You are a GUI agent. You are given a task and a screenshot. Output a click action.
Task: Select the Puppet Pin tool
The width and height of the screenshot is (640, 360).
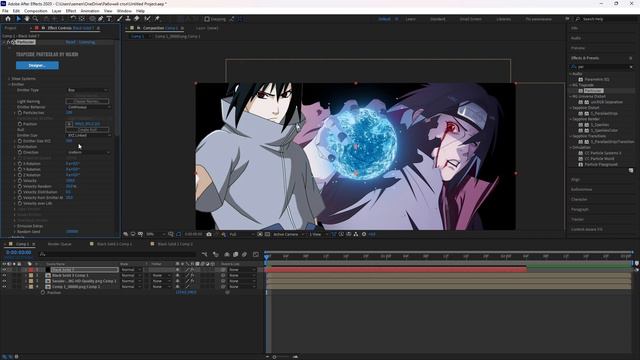pyautogui.click(x=157, y=19)
